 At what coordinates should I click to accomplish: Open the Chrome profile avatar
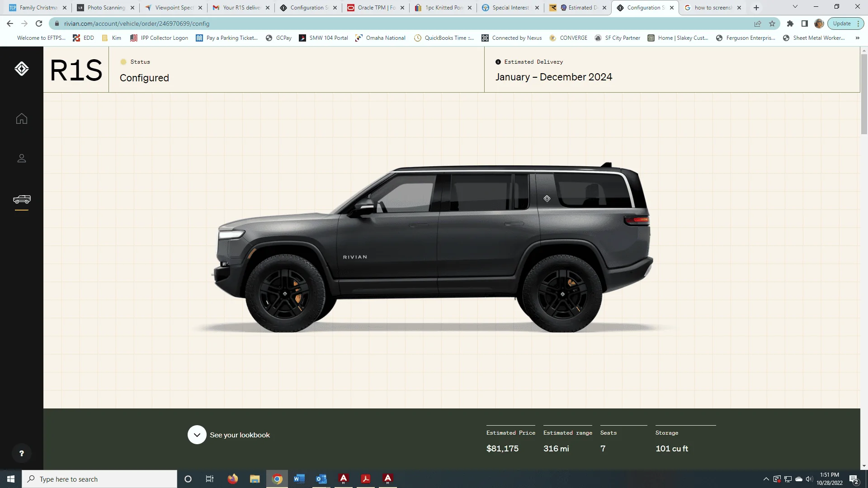point(819,23)
